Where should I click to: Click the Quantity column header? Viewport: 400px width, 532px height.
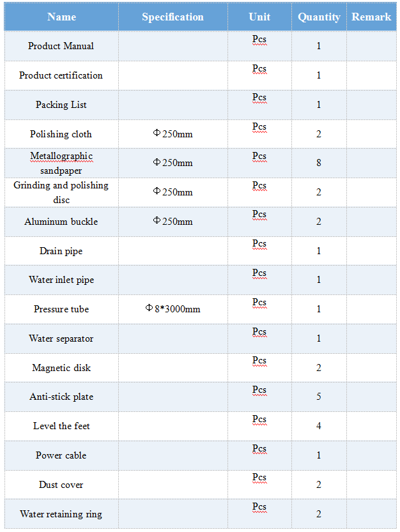point(319,17)
